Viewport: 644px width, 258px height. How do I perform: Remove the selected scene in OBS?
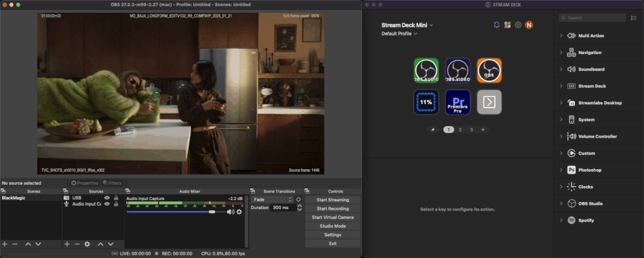15,244
